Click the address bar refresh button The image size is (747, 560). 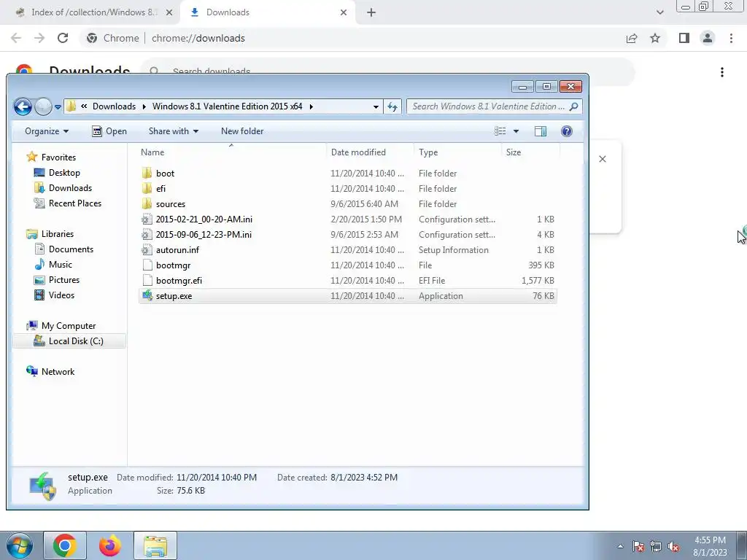point(392,106)
